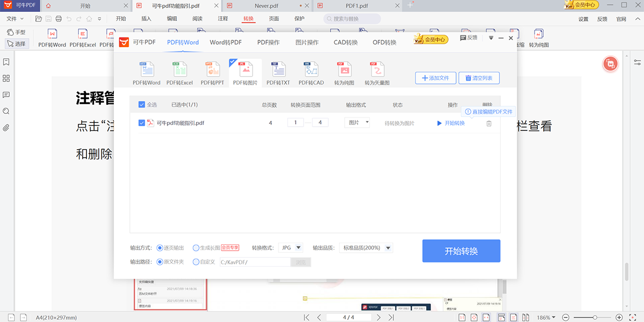Click the large 开始转换 button

pos(461,251)
